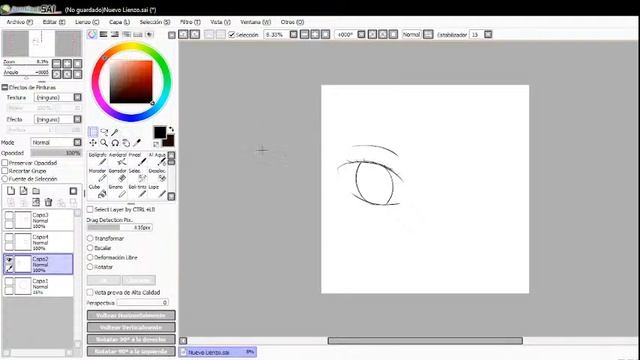The image size is (640, 360).
Task: Choose the Lápiz pencil tool
Action: click(158, 191)
